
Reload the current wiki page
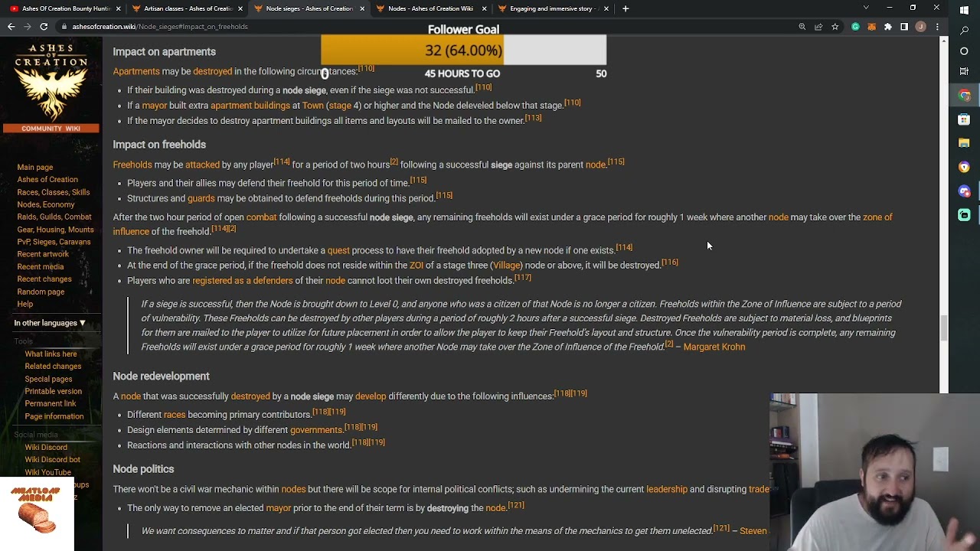point(44,27)
